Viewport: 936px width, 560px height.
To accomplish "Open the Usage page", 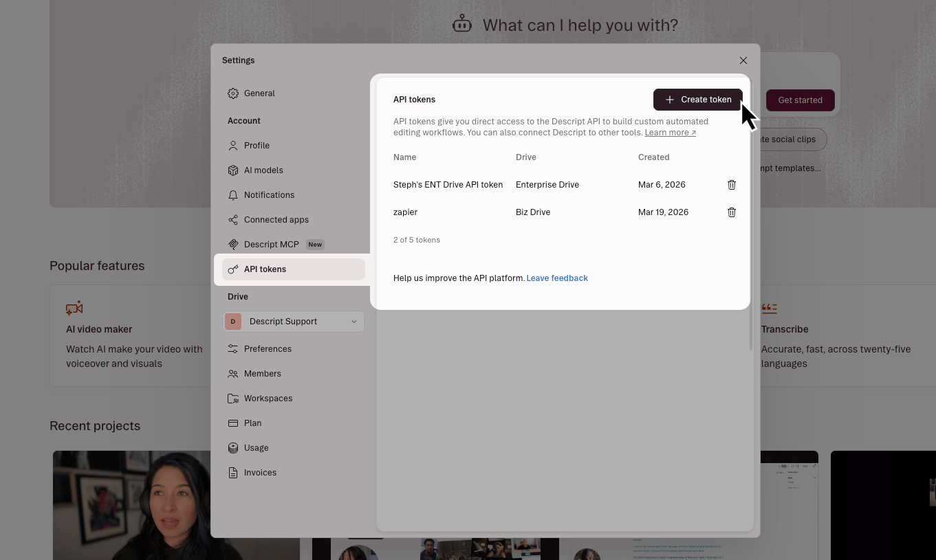I will (x=294, y=448).
